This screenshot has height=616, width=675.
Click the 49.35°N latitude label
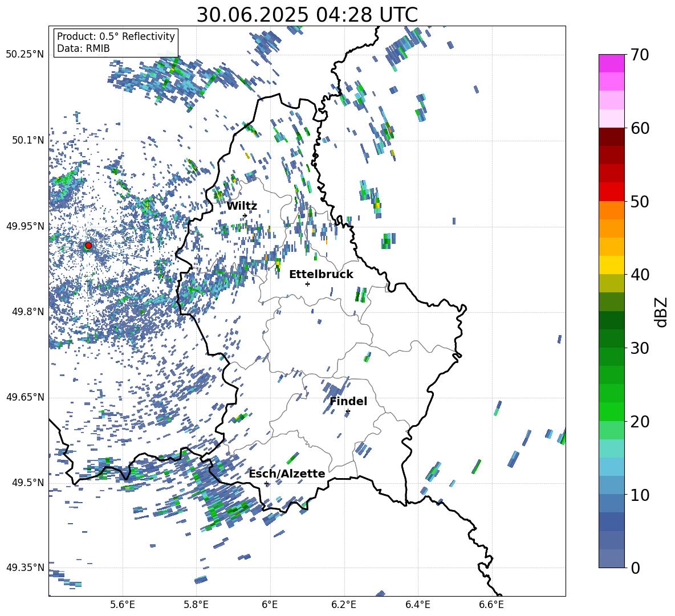25,568
